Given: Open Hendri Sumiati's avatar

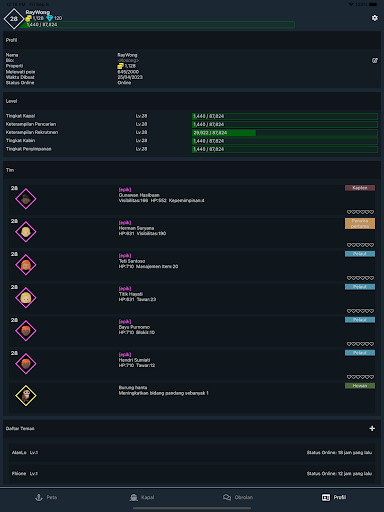Looking at the screenshot, I should (x=26, y=364).
